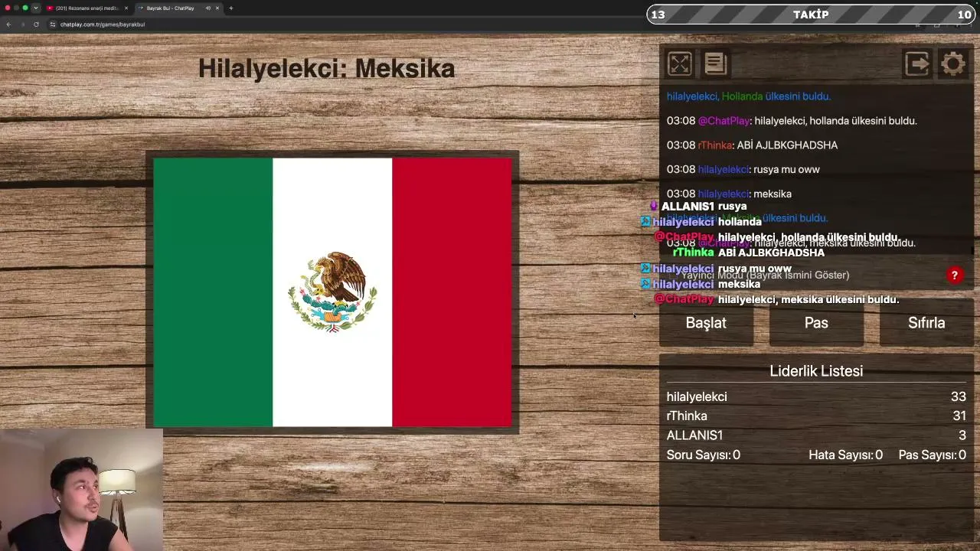Reset the game with Sıfırla button
Image resolution: width=980 pixels, height=551 pixels.
(926, 323)
